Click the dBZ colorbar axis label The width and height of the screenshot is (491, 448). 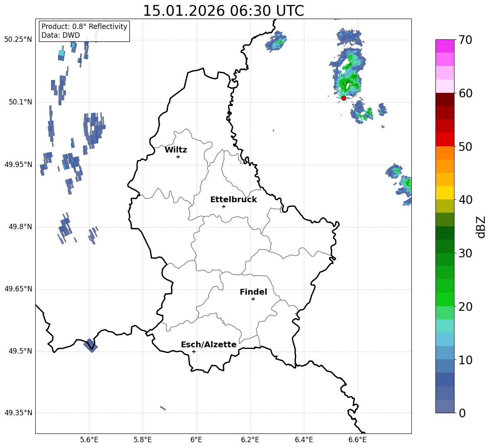(x=481, y=227)
